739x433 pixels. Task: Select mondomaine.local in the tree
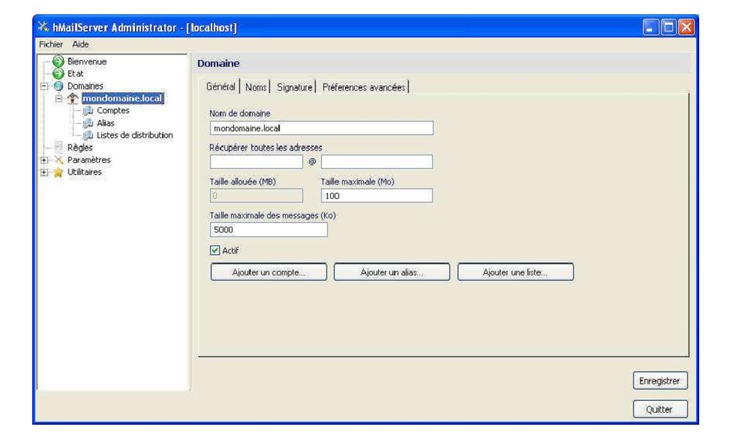tap(123, 98)
